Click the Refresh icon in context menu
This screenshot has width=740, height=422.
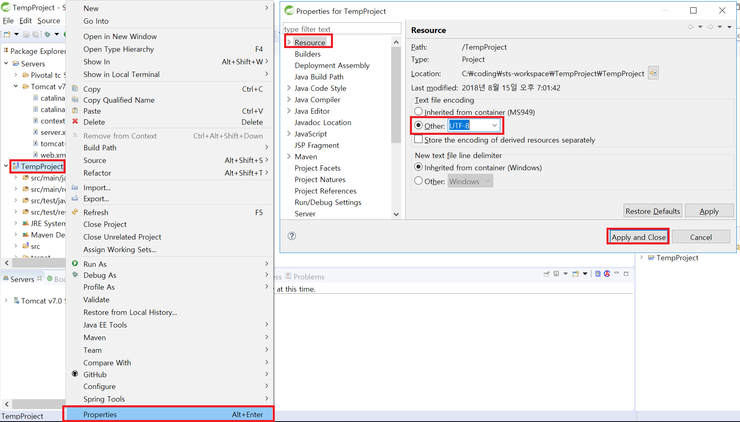[75, 213]
